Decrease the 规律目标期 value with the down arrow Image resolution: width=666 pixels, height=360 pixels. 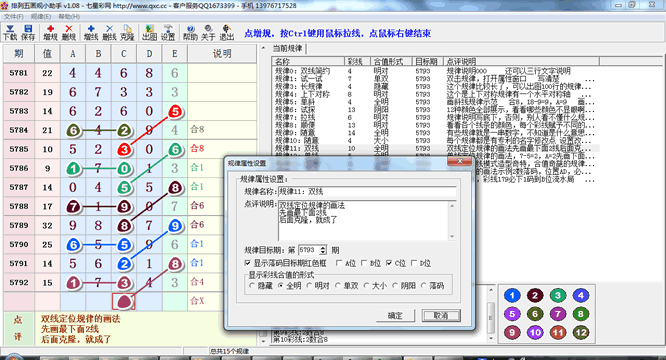pyautogui.click(x=323, y=252)
